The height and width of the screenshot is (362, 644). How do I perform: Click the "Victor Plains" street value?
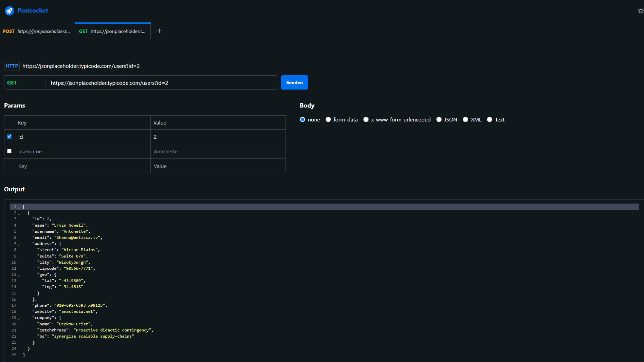click(x=79, y=250)
